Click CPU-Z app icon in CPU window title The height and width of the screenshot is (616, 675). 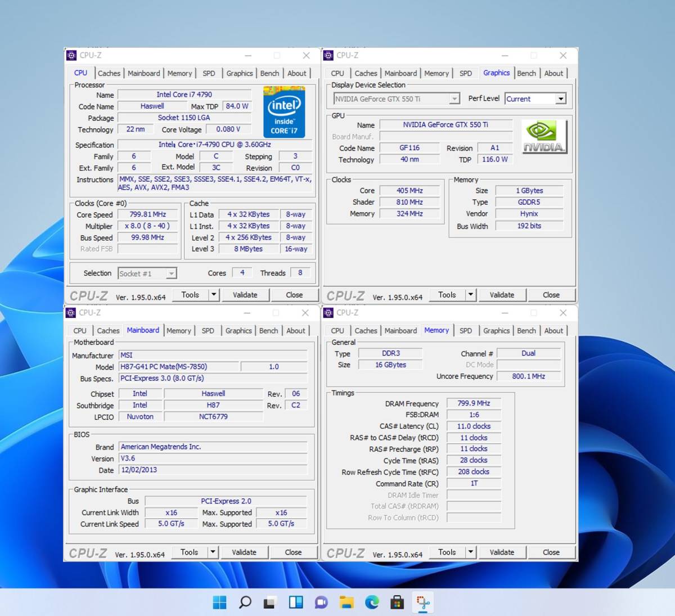(x=71, y=55)
